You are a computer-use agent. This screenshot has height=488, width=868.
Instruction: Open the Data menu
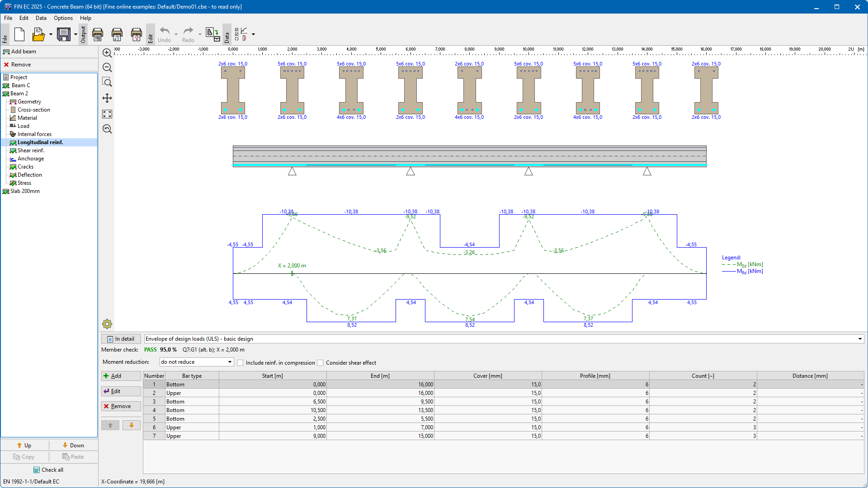[x=41, y=18]
